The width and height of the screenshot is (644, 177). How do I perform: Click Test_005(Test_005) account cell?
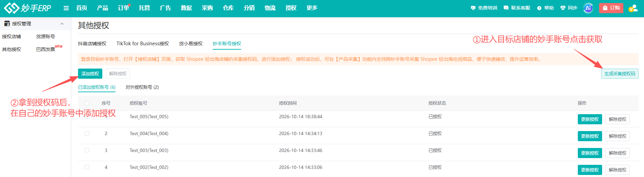coord(149,117)
